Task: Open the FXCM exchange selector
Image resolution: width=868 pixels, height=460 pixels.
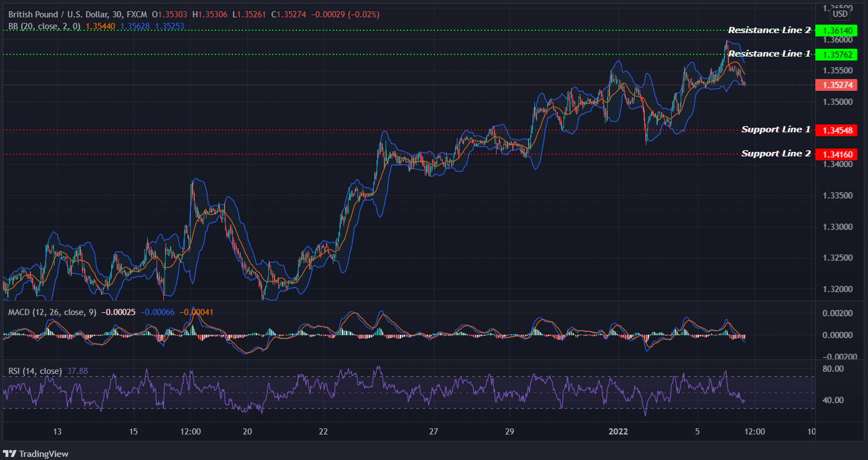Action: coord(137,14)
